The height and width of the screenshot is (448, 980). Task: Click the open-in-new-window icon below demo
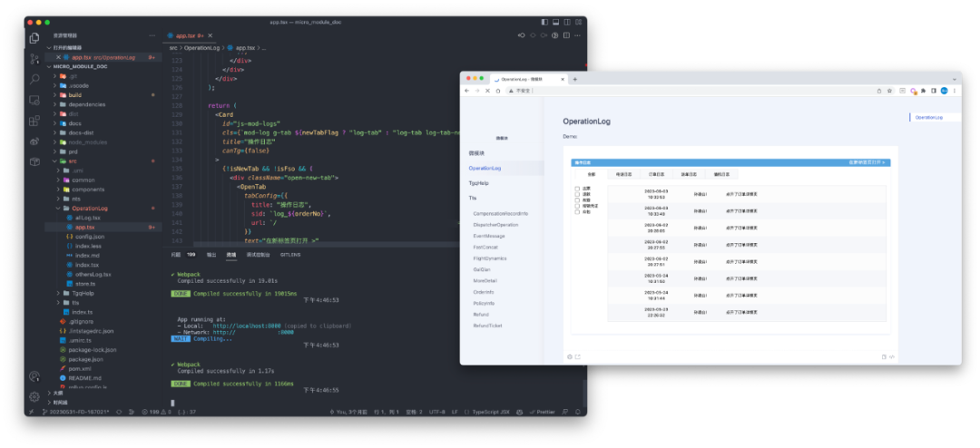(577, 356)
